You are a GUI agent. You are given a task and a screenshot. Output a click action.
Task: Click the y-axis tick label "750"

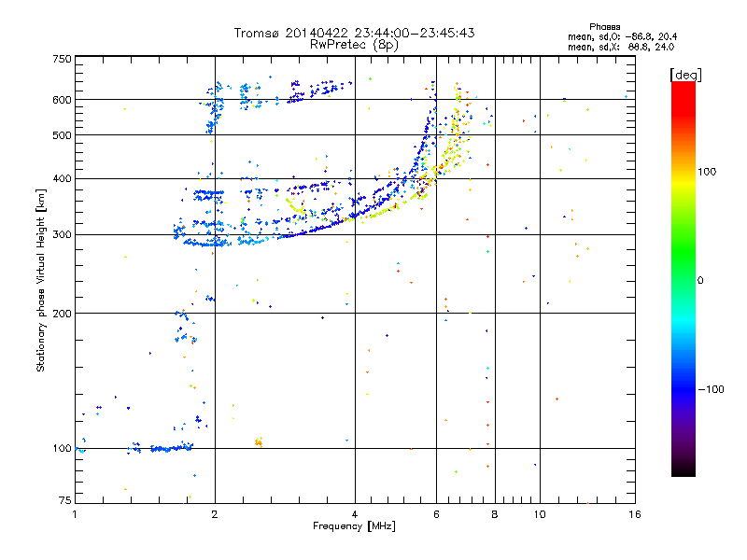63,59
